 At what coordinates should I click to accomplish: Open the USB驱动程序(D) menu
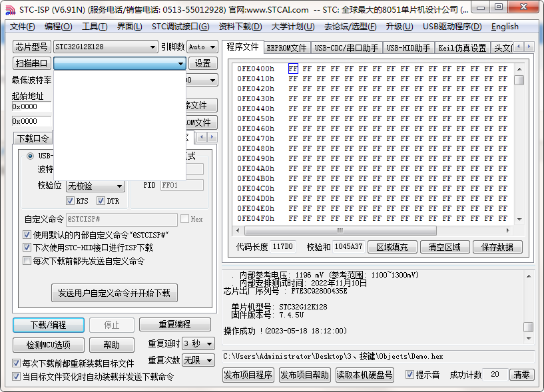452,27
